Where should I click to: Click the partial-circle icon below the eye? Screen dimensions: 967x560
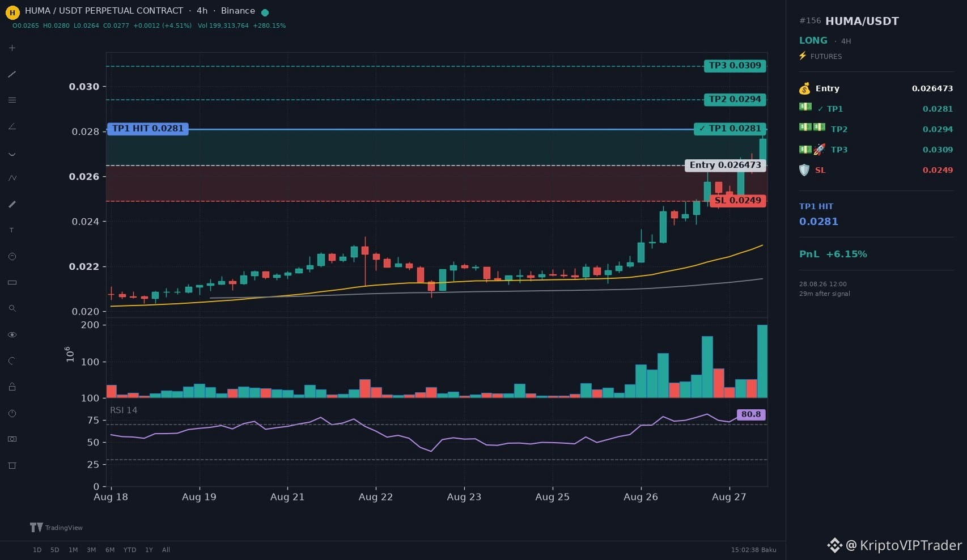(12, 361)
